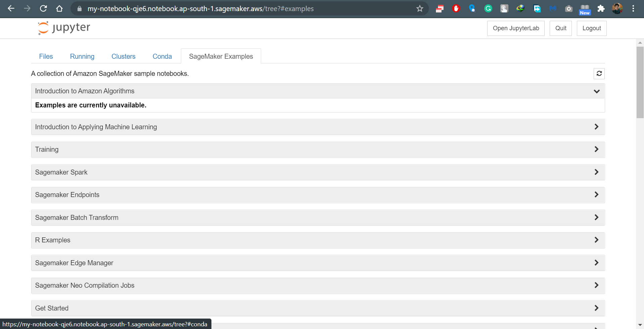
Task: Switch to the Running tab
Action: point(82,56)
